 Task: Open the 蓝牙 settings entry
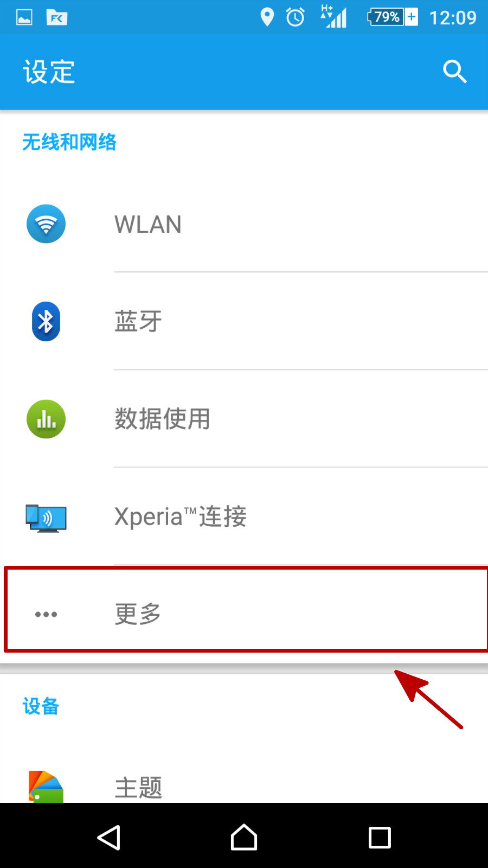click(x=244, y=321)
